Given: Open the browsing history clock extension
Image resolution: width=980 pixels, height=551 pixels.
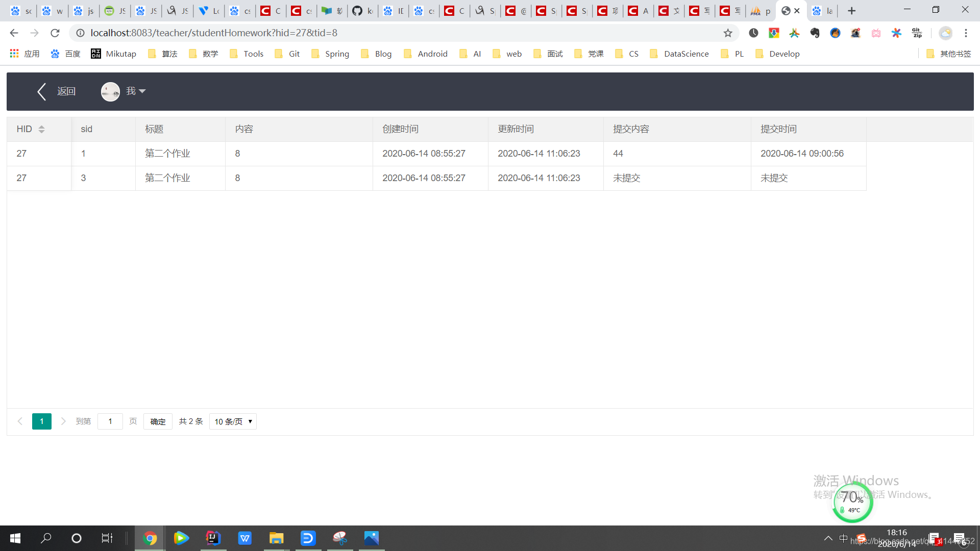Looking at the screenshot, I should click(754, 33).
